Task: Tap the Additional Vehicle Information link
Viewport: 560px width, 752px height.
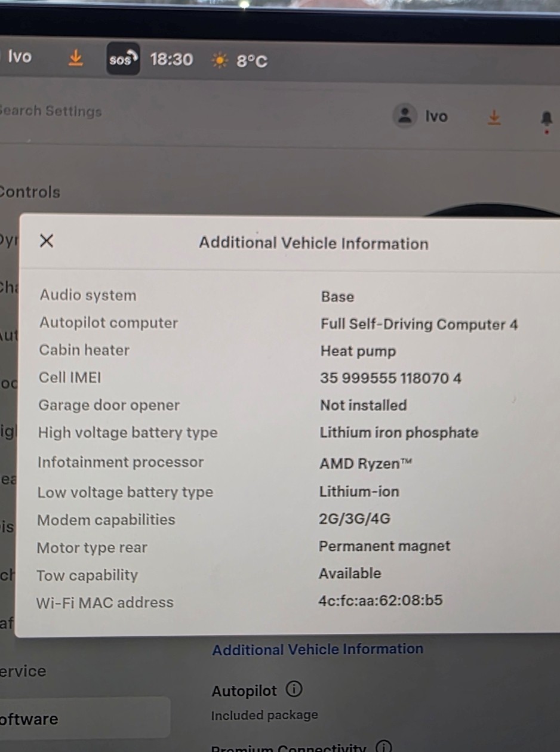Action: click(318, 649)
